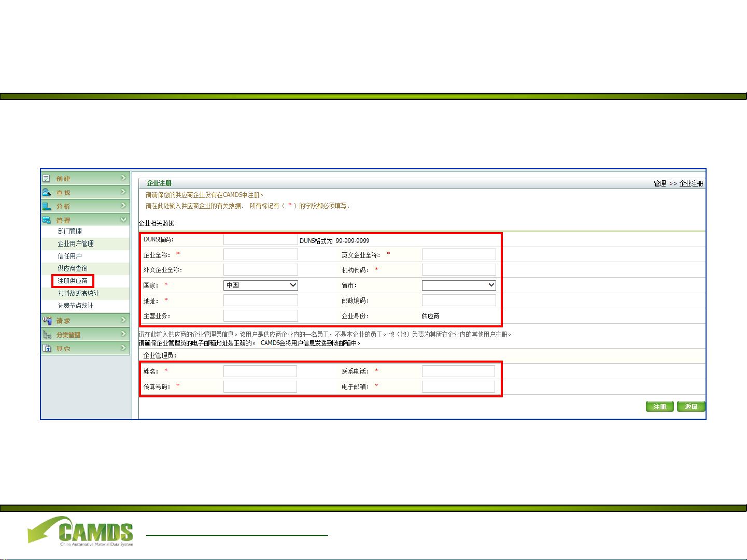This screenshot has height=560, width=747.
Task: Click the 分类管理 tree icon
Action: [47, 335]
